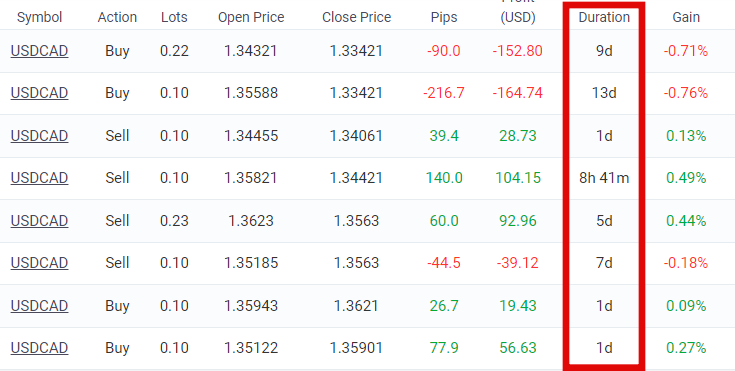Sort table by Open Price header
The width and height of the screenshot is (735, 371).
pos(251,17)
